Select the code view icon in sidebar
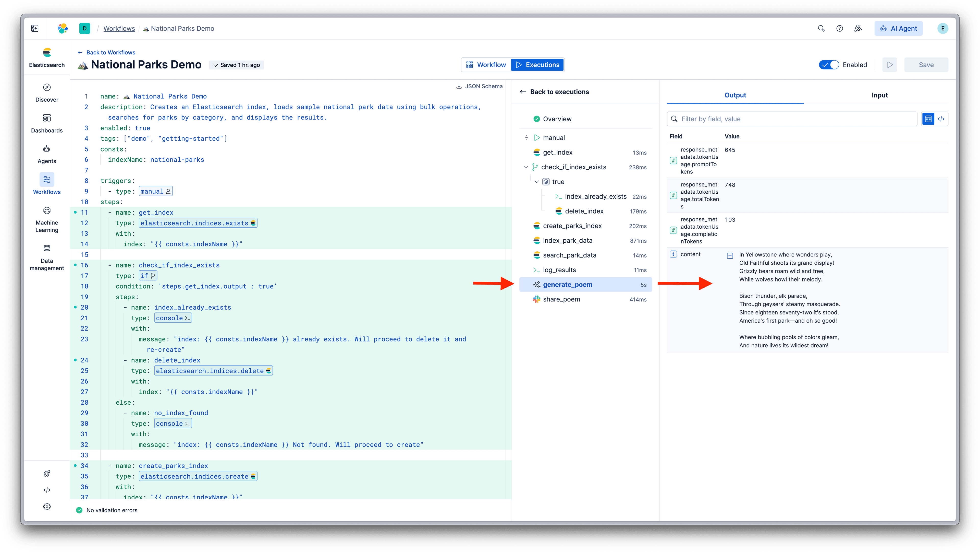The image size is (980, 552). pyautogui.click(x=46, y=490)
